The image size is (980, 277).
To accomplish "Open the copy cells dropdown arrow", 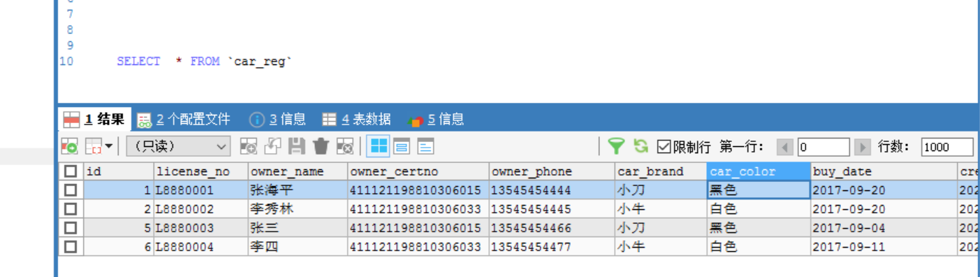I will 109,146.
